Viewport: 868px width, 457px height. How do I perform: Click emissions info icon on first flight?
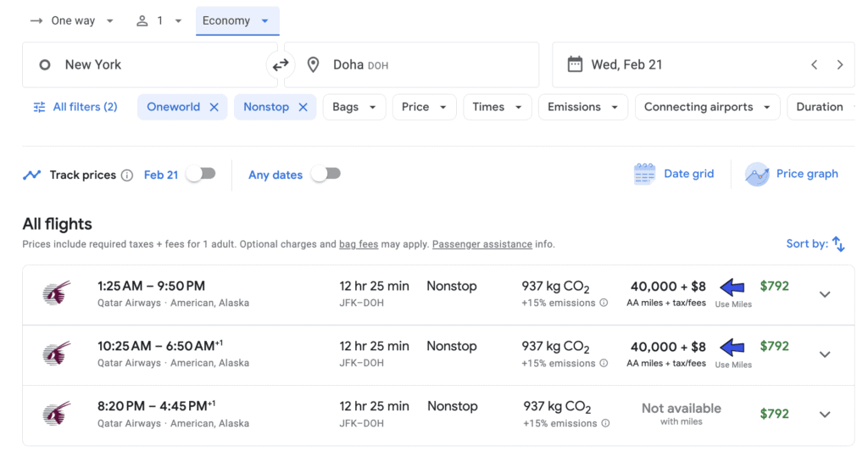click(x=604, y=303)
